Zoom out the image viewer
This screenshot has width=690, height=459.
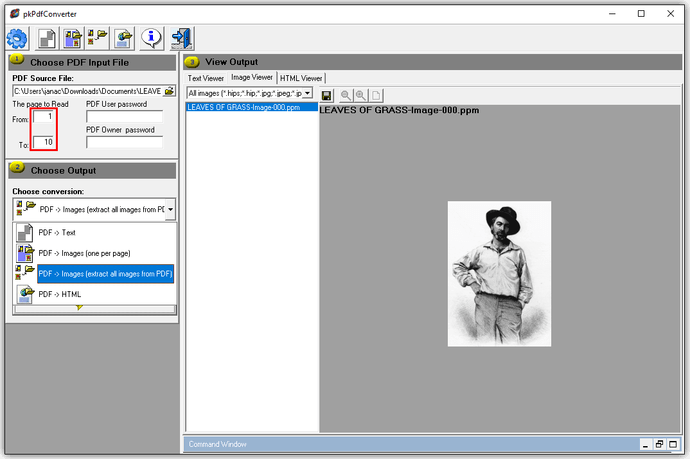[x=345, y=95]
